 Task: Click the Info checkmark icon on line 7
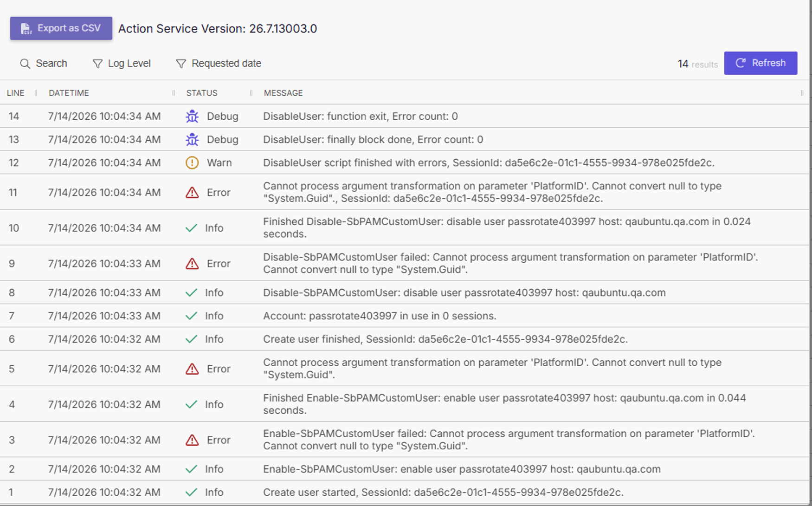click(x=191, y=316)
